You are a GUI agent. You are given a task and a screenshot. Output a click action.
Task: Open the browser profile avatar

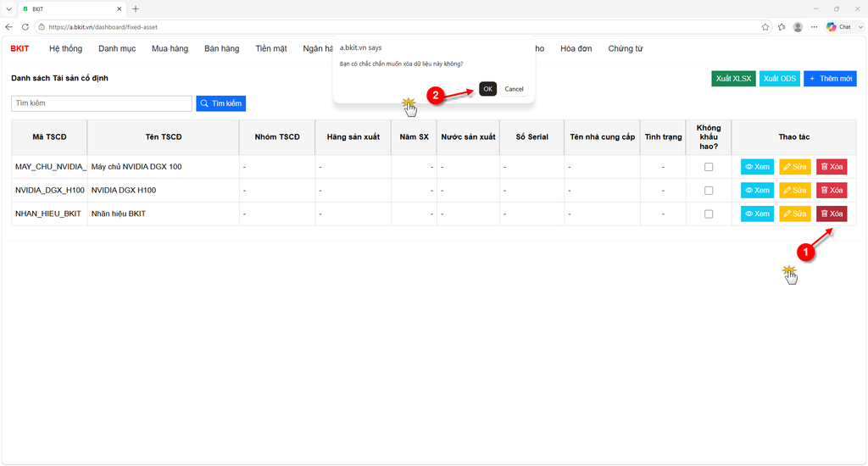pos(798,26)
